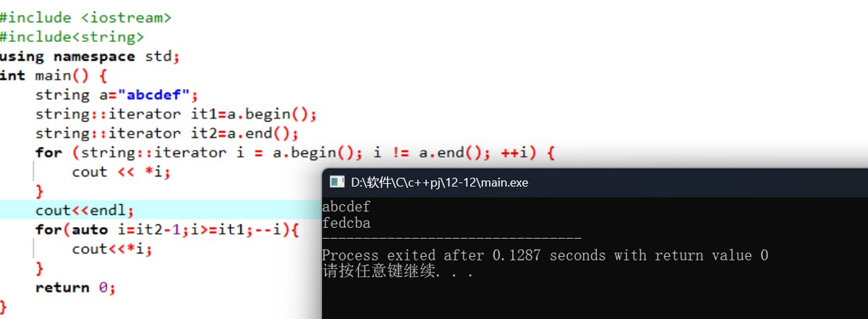Place cursor on the int main() line
868x319 pixels.
(x=54, y=75)
